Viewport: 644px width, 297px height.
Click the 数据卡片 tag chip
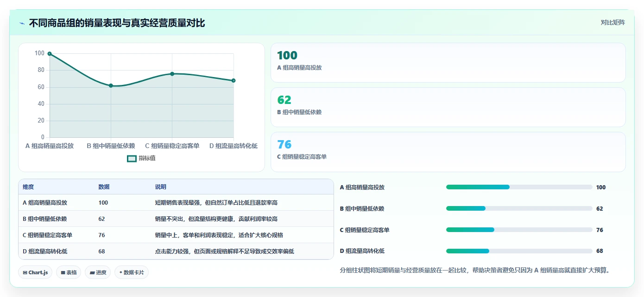click(x=132, y=272)
